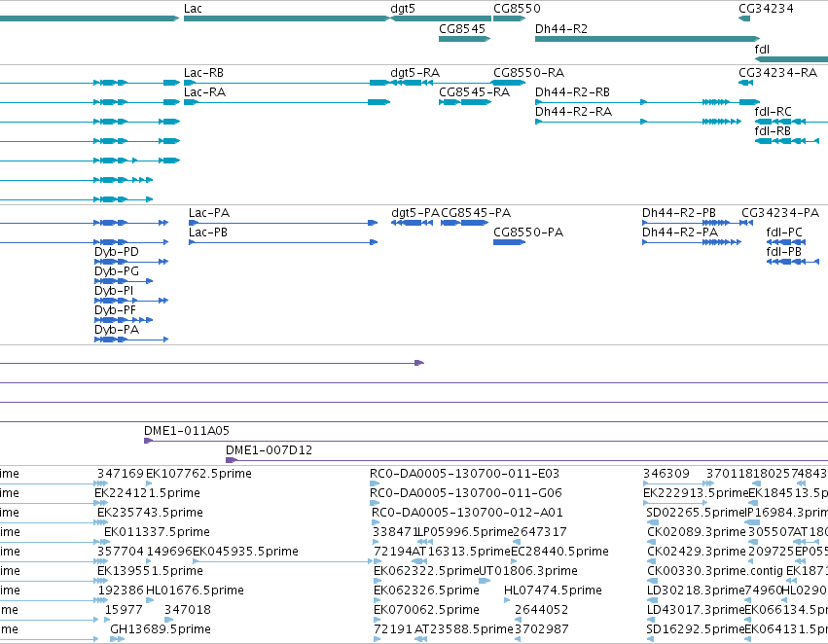Click the CG34234 gene label
The height and width of the screenshot is (644, 828).
pyautogui.click(x=766, y=9)
